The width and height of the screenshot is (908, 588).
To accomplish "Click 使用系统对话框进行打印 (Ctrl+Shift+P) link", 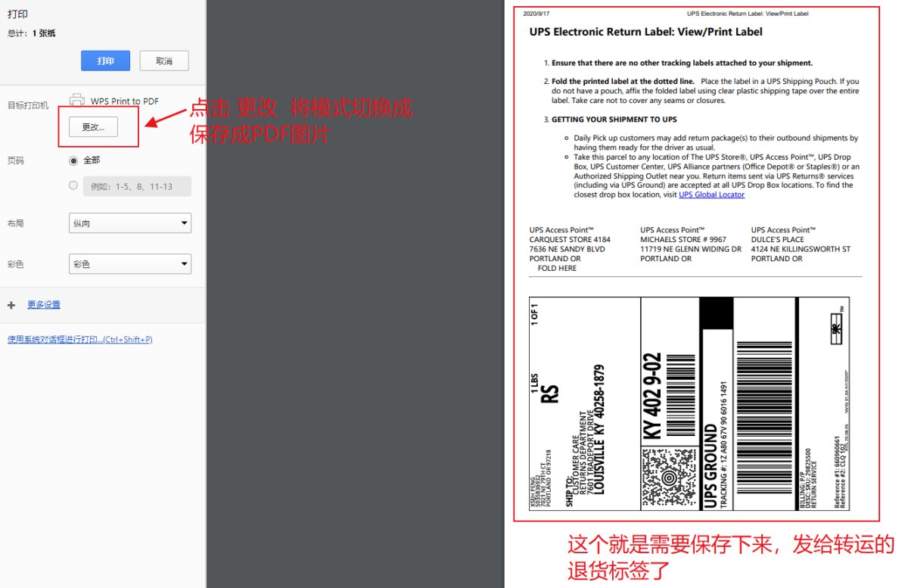I will pos(80,340).
